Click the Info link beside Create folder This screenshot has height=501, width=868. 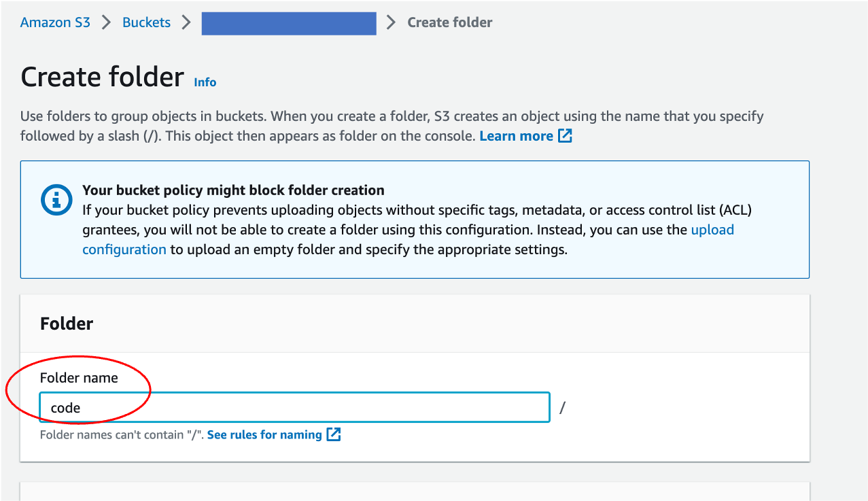tap(205, 82)
